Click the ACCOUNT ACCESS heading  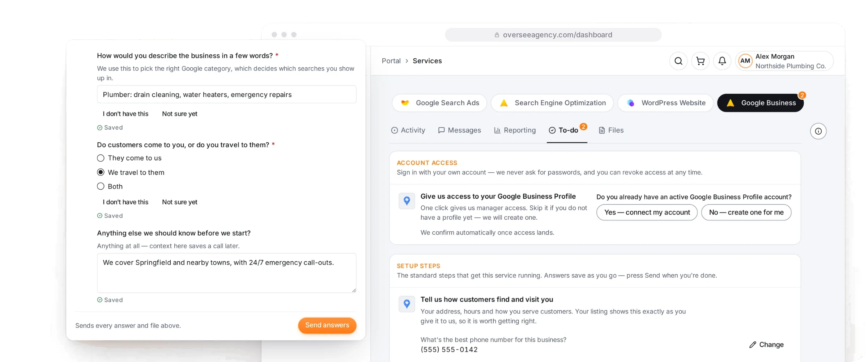coord(427,163)
